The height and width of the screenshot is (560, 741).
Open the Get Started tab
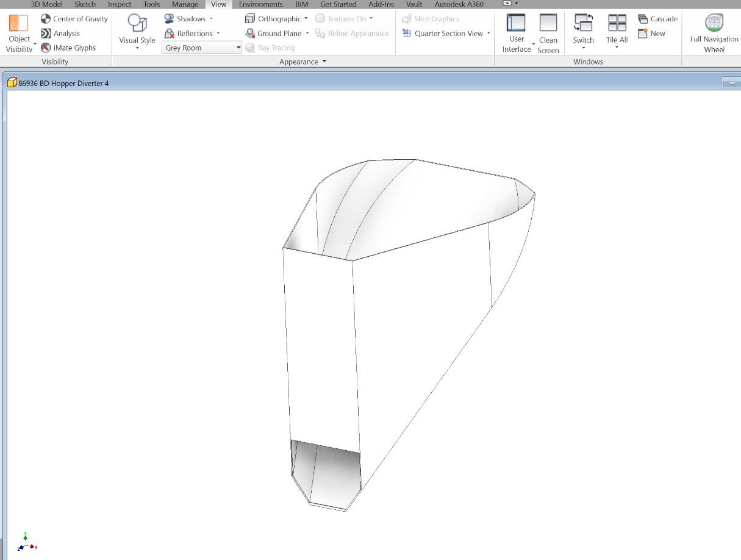338,4
